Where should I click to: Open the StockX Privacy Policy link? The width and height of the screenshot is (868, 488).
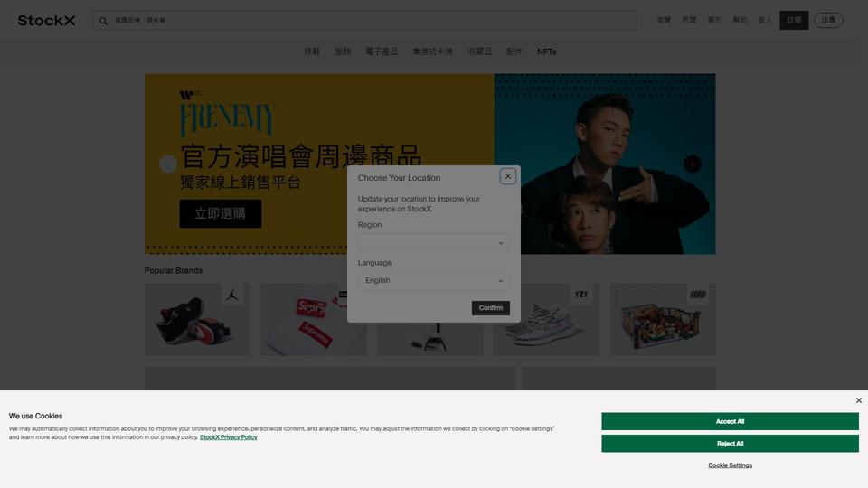point(228,437)
